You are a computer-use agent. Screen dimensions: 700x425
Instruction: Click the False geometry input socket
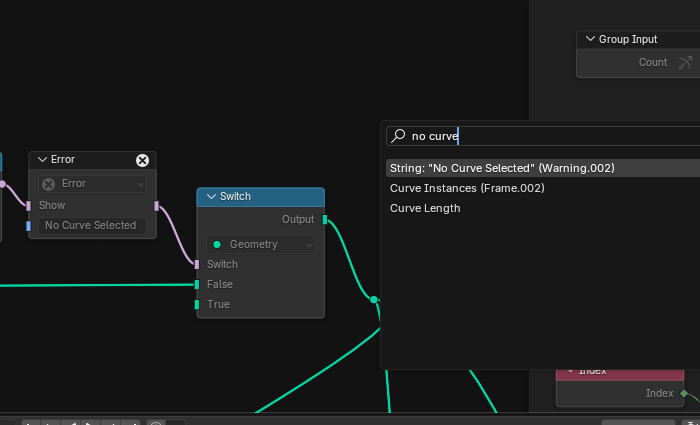point(197,284)
